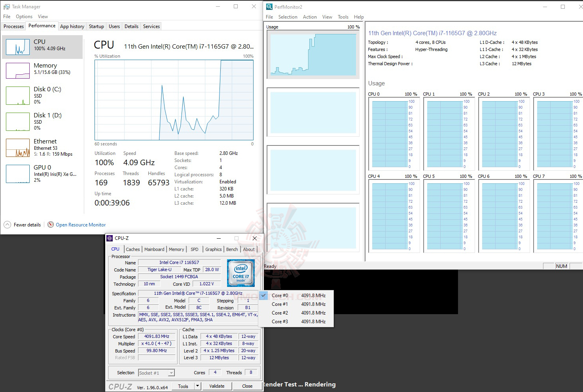Click the Core Speed value 4091.83 MHz

point(157,337)
